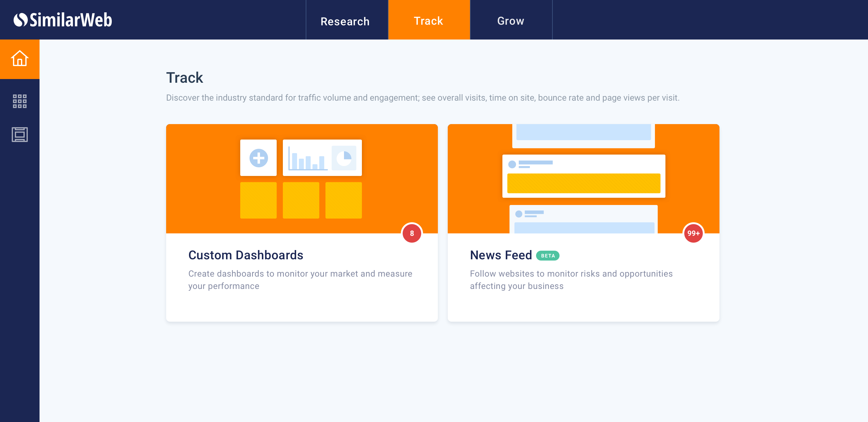
Task: Open the window layout sidebar icon
Action: click(x=19, y=134)
